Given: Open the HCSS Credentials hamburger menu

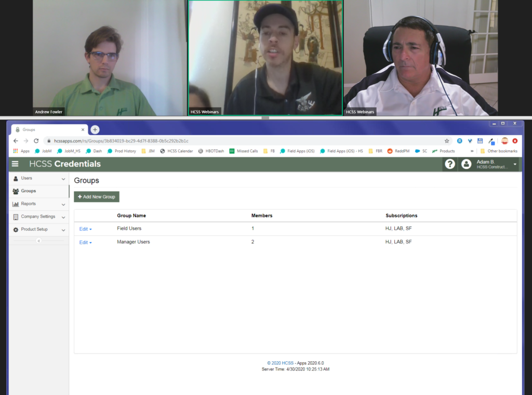Looking at the screenshot, I should point(15,164).
